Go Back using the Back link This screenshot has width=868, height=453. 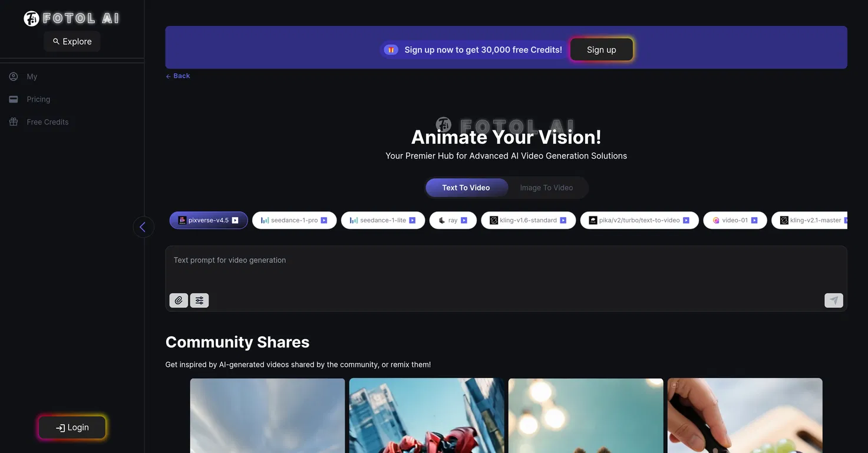[x=178, y=76]
